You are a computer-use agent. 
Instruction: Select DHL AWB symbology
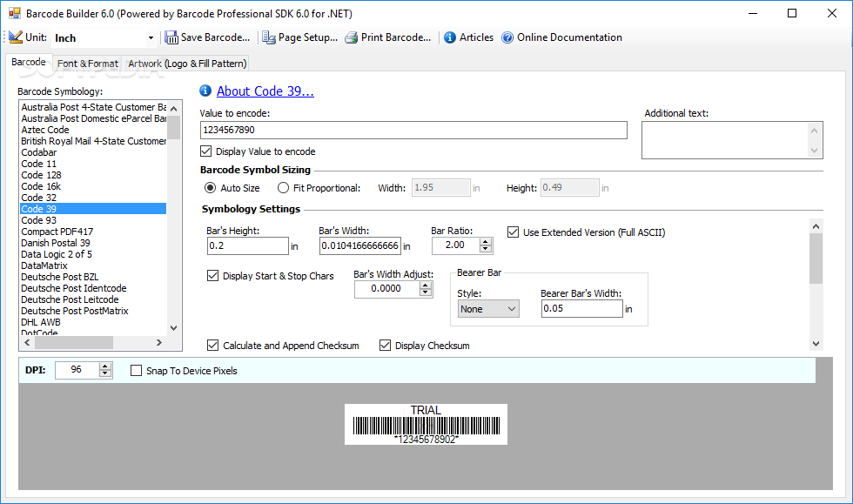41,322
